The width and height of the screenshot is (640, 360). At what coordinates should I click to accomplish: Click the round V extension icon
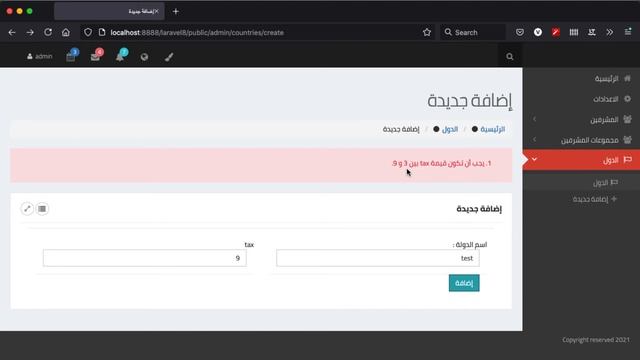pyautogui.click(x=538, y=32)
